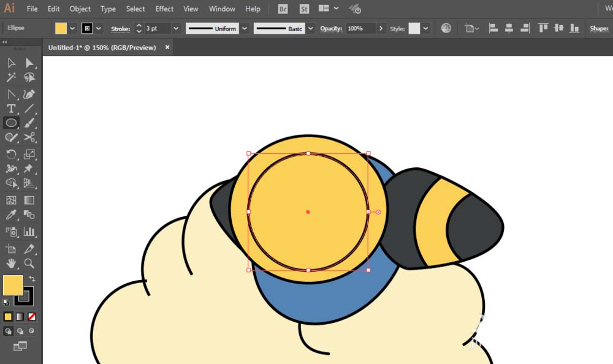Open the Stroke panel link
The height and width of the screenshot is (364, 613).
(120, 29)
